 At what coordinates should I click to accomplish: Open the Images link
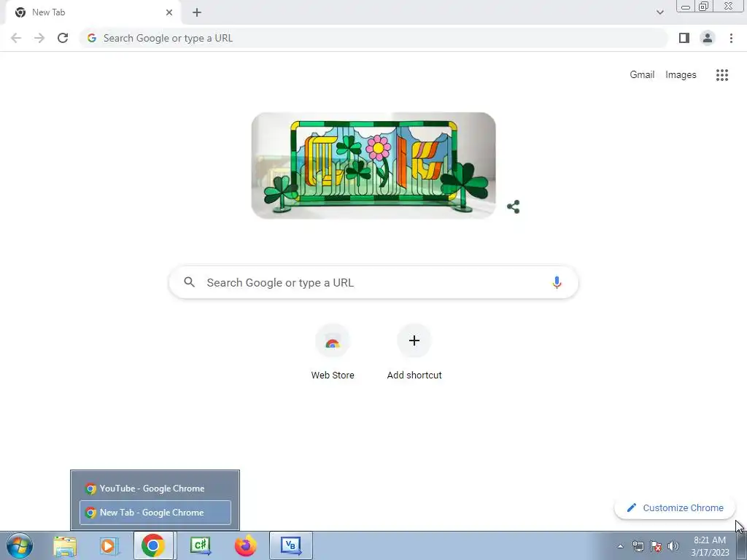(x=681, y=75)
